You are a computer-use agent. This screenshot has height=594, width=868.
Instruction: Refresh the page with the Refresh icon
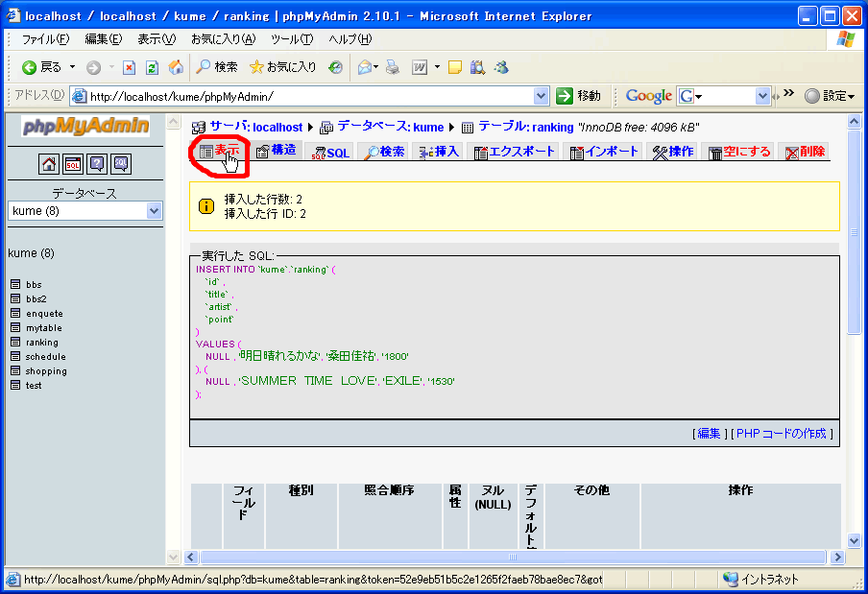(152, 67)
